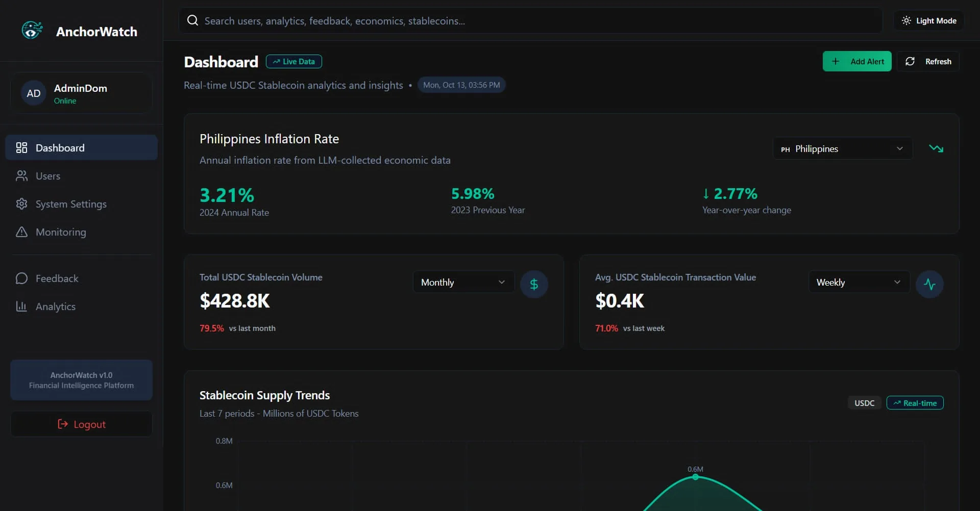This screenshot has height=511, width=980.
Task: Click the trend arrow in Live Data badge
Action: (276, 62)
